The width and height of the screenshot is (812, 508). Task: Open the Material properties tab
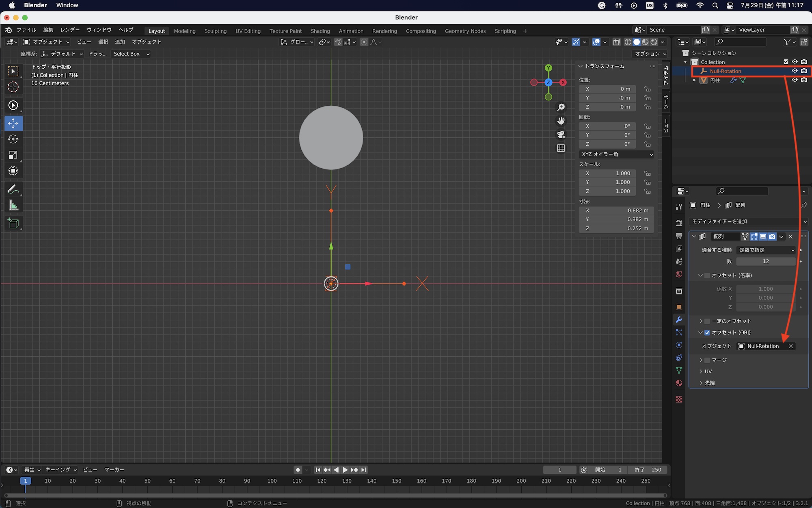(x=679, y=383)
